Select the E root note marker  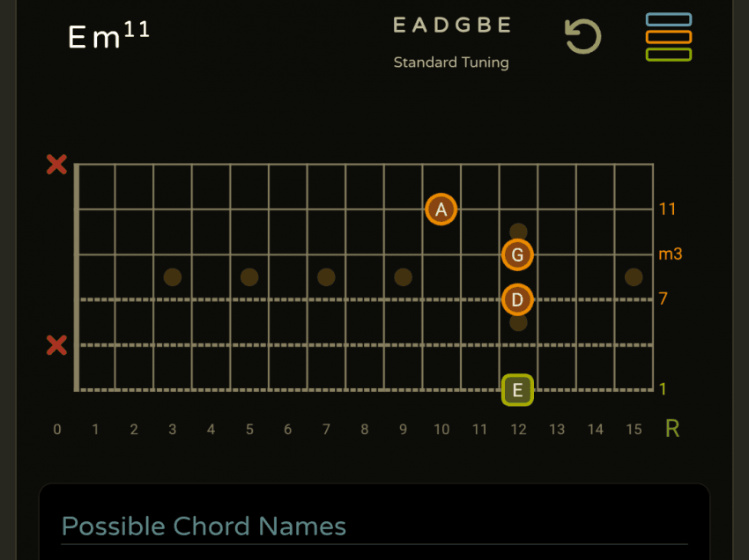[x=517, y=389]
